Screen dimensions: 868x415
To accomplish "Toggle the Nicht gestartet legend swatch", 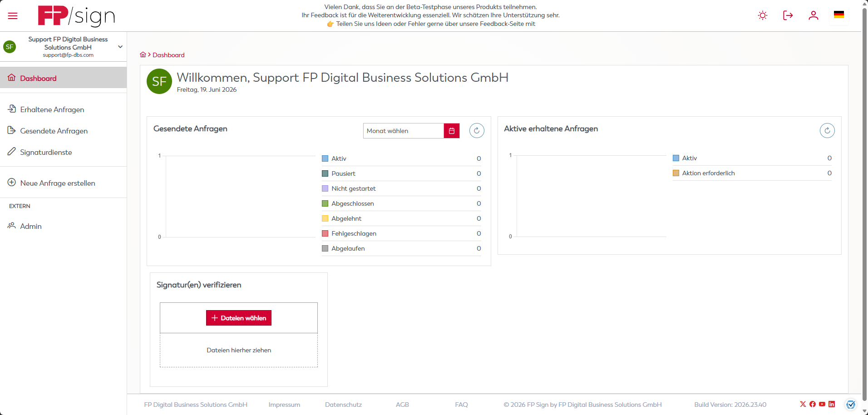I will (x=325, y=188).
